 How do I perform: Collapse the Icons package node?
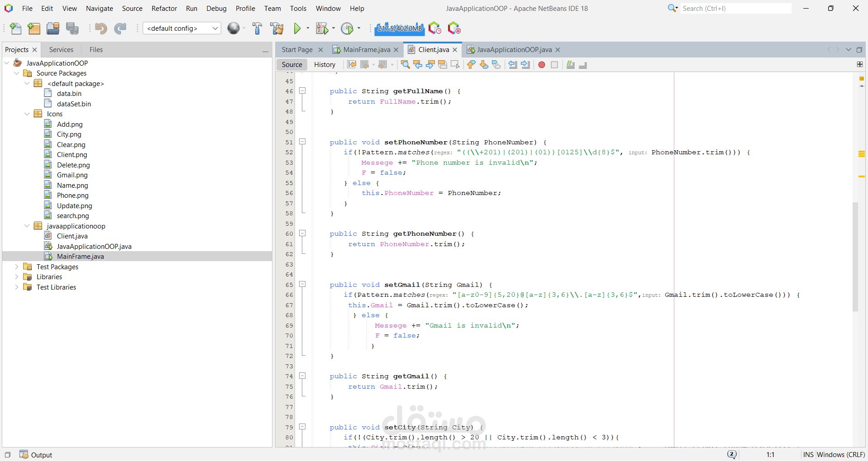point(27,114)
